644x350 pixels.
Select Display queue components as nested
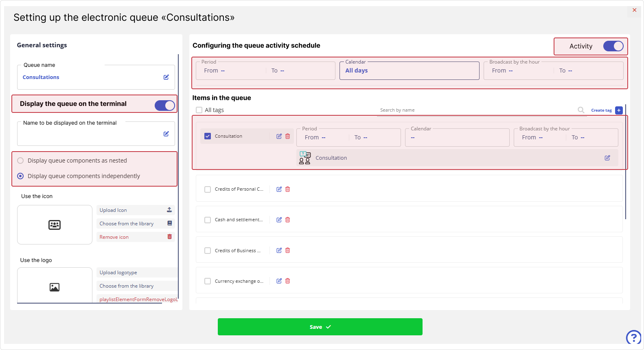[20, 161]
